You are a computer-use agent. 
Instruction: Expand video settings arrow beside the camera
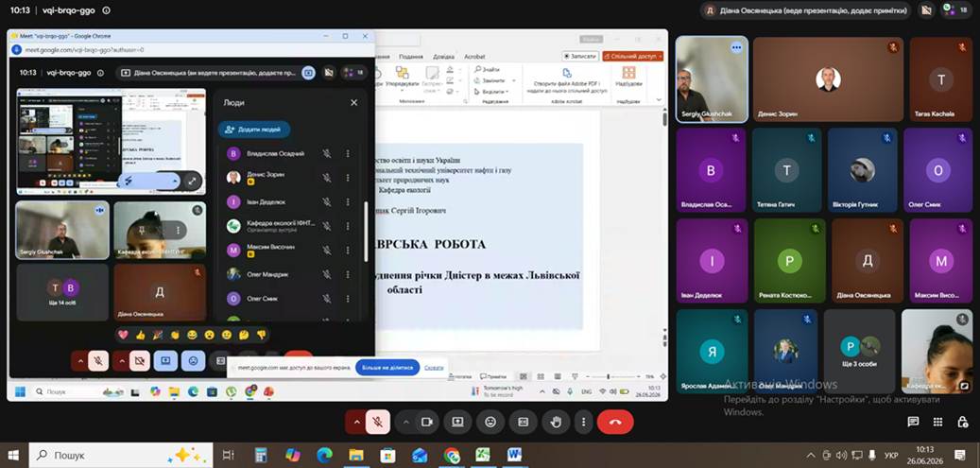click(406, 423)
